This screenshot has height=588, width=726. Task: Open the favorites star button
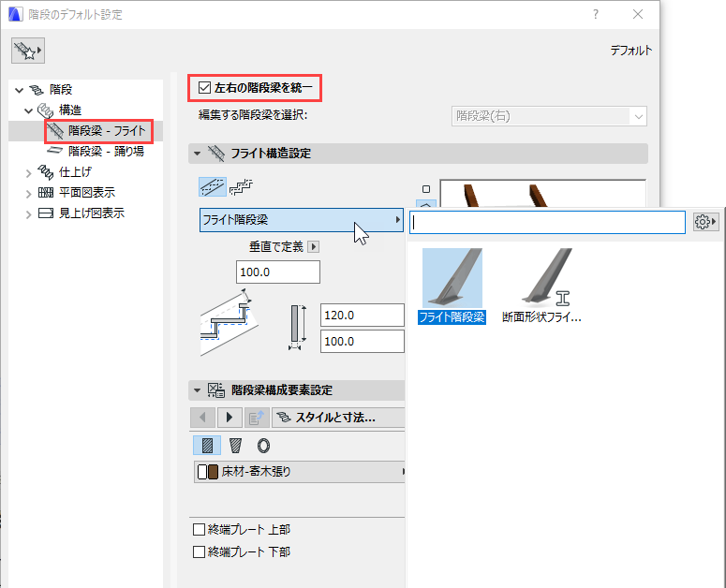pyautogui.click(x=28, y=51)
